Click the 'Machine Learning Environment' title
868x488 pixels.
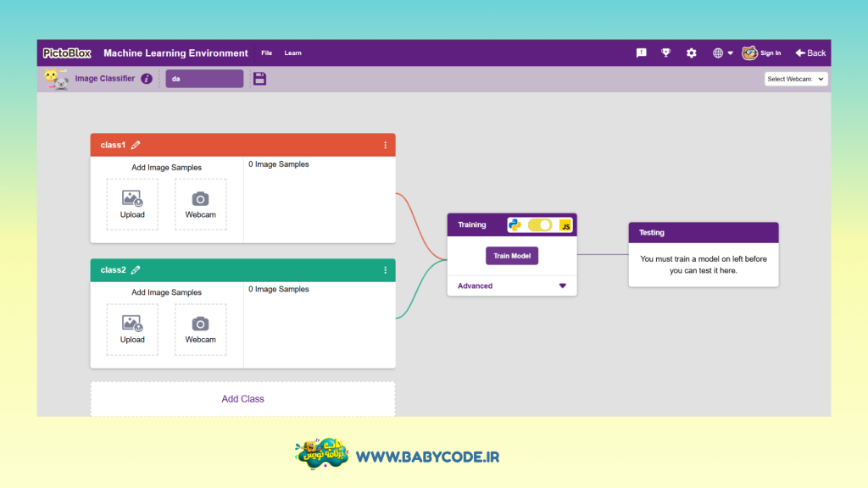(175, 53)
